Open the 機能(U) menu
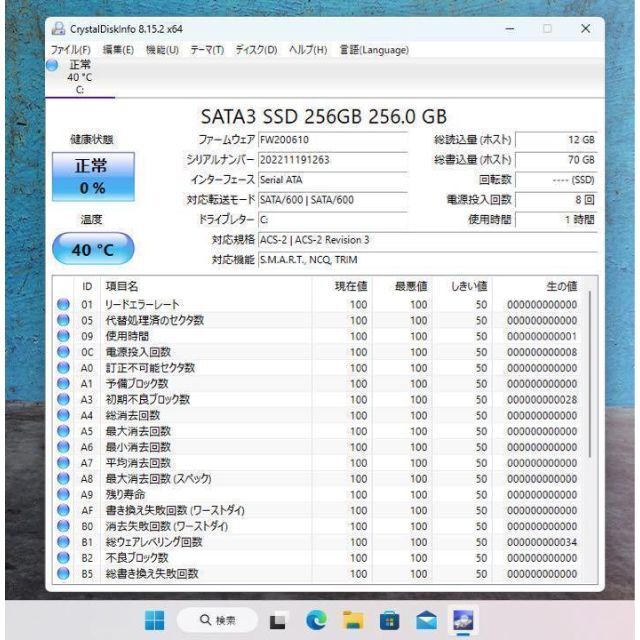 pos(162,50)
